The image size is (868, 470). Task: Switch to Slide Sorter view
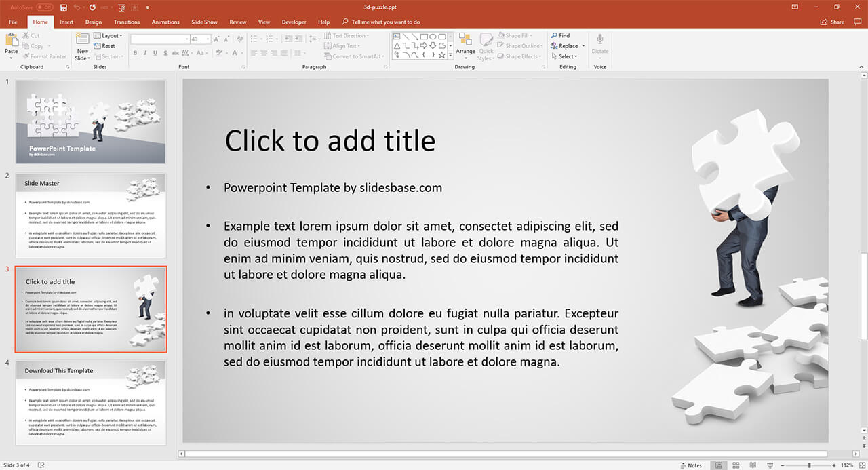(736, 465)
